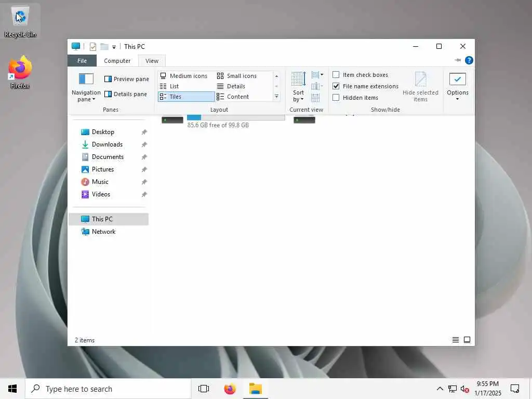Select This PC in the navigation pane
Image resolution: width=532 pixels, height=399 pixels.
pyautogui.click(x=109, y=219)
